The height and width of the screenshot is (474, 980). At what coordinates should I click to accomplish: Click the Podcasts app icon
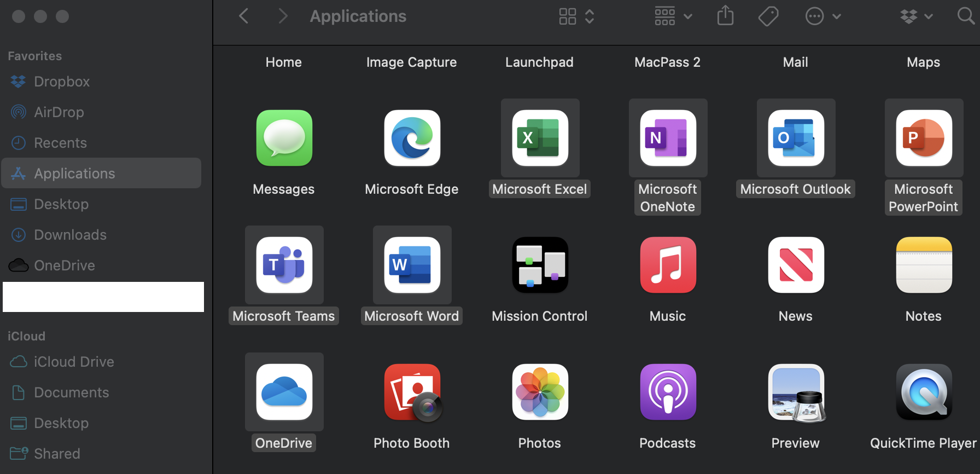[668, 392]
